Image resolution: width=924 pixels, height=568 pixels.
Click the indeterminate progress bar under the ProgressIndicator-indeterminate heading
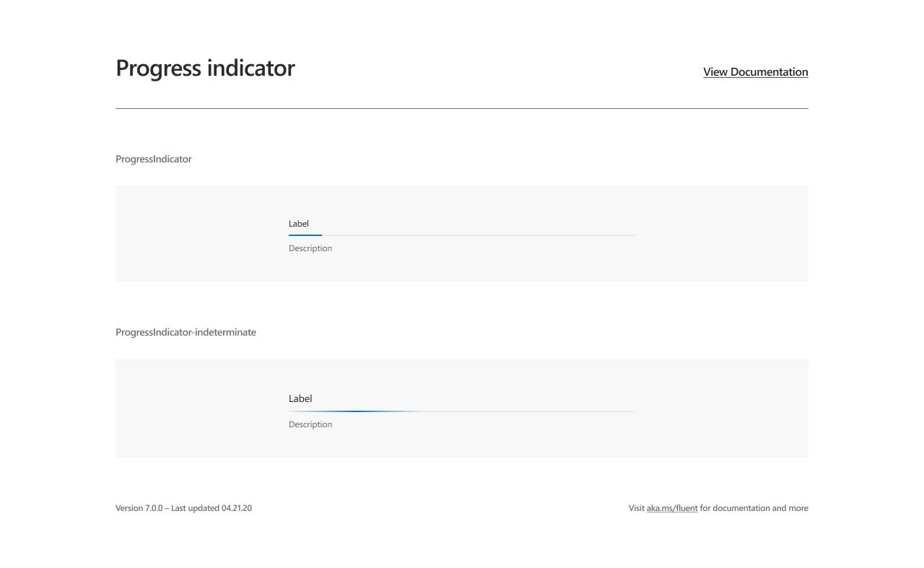click(x=462, y=411)
